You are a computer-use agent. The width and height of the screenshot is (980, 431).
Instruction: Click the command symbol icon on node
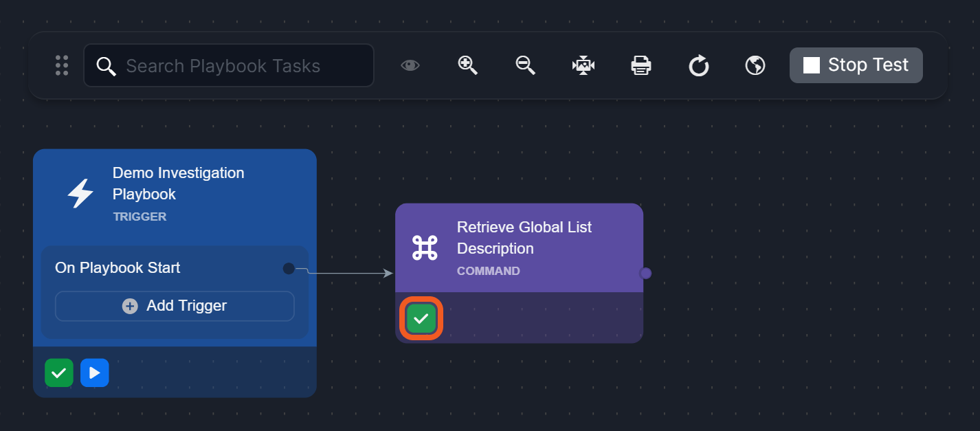click(425, 247)
